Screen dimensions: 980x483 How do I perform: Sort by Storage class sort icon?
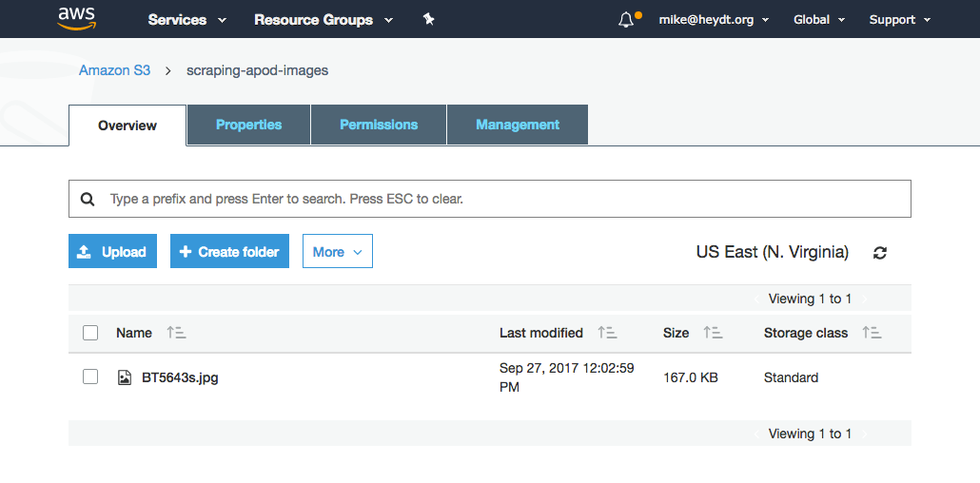[872, 333]
